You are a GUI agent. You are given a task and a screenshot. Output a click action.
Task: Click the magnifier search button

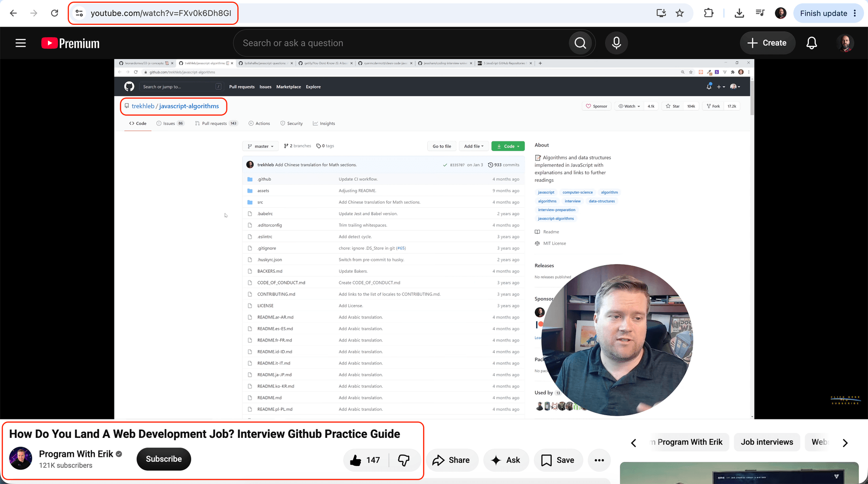(580, 43)
